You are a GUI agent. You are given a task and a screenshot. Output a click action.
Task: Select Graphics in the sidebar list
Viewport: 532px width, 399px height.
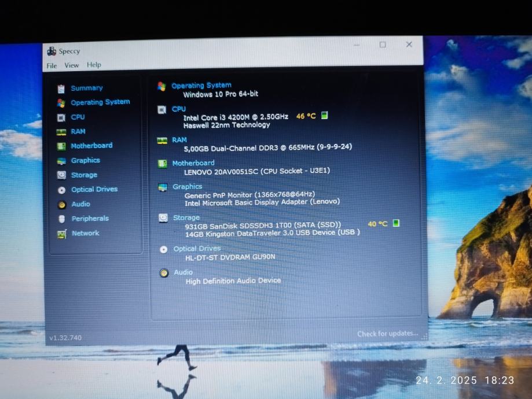coord(85,161)
